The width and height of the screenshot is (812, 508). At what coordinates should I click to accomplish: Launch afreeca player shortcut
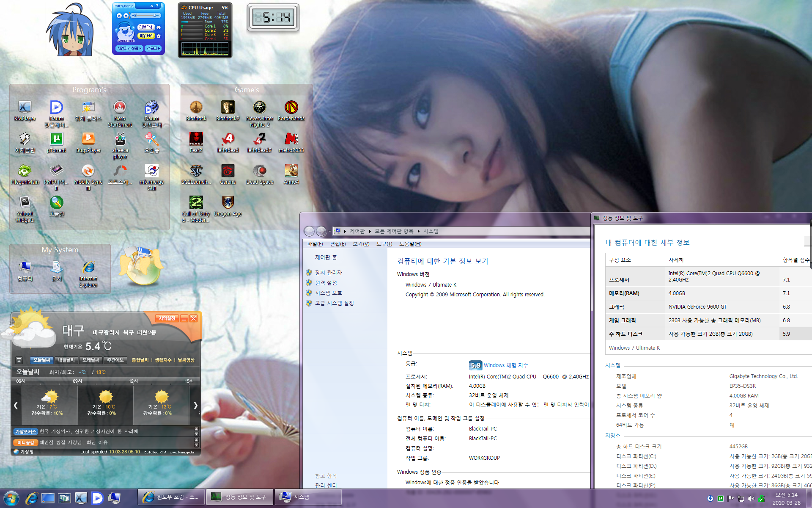pyautogui.click(x=120, y=145)
